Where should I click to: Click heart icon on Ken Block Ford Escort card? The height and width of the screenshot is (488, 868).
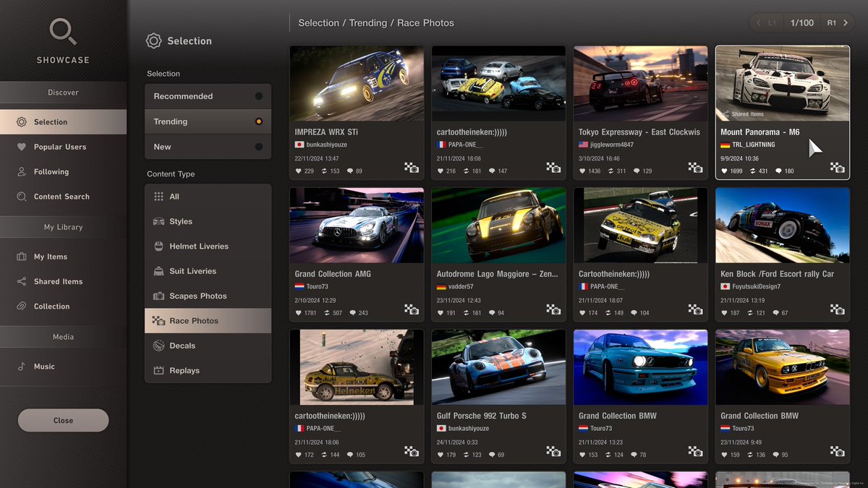coord(725,313)
